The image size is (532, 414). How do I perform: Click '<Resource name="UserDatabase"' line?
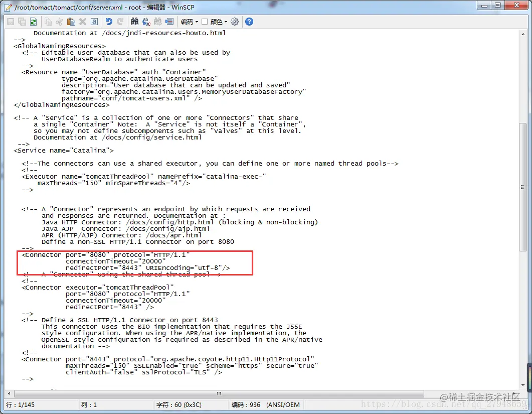pyautogui.click(x=114, y=72)
